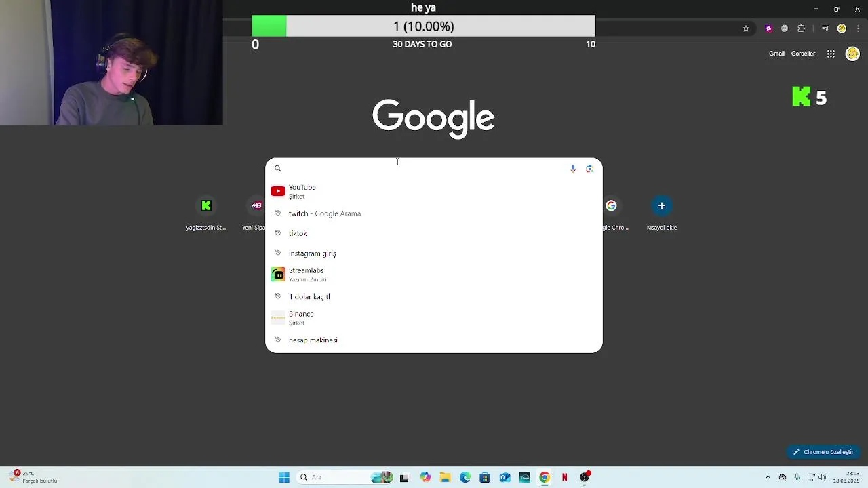Pick the "tiktok" history suggestion
This screenshot has width=868, height=488.
[x=433, y=233]
